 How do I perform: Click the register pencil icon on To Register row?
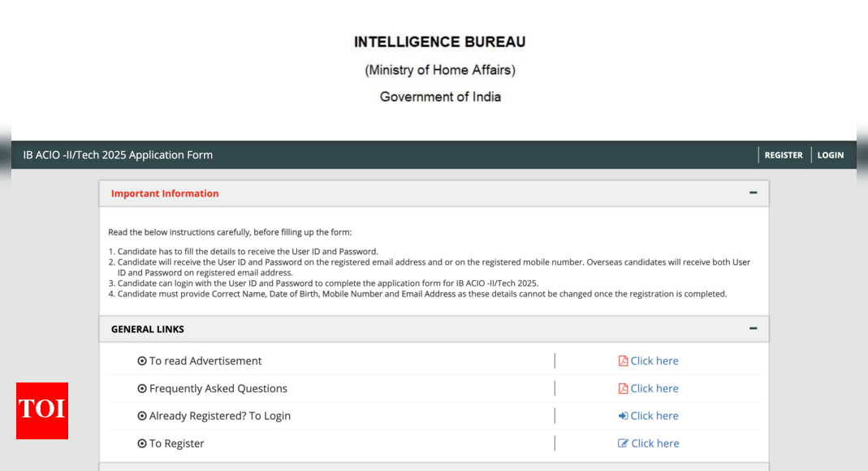623,443
